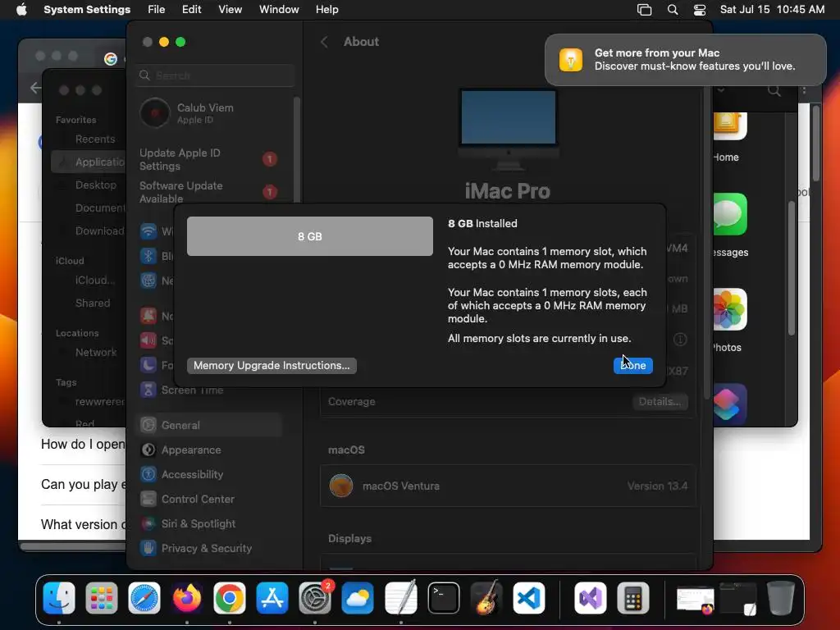The width and height of the screenshot is (840, 630).
Task: Open Control Center in menu bar
Action: pos(700,10)
